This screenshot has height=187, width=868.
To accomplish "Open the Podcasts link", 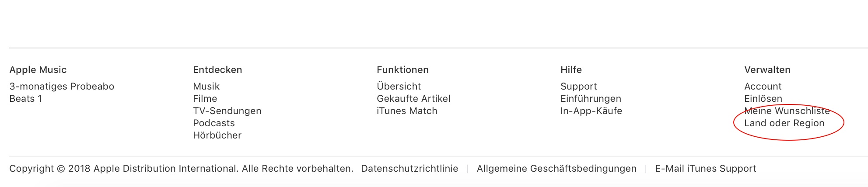I will pos(213,123).
